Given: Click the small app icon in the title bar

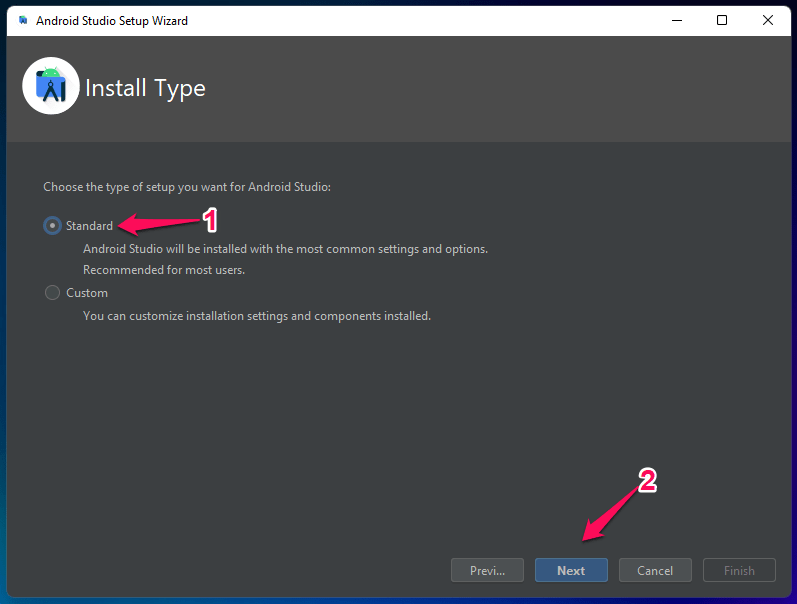Looking at the screenshot, I should pyautogui.click(x=23, y=20).
